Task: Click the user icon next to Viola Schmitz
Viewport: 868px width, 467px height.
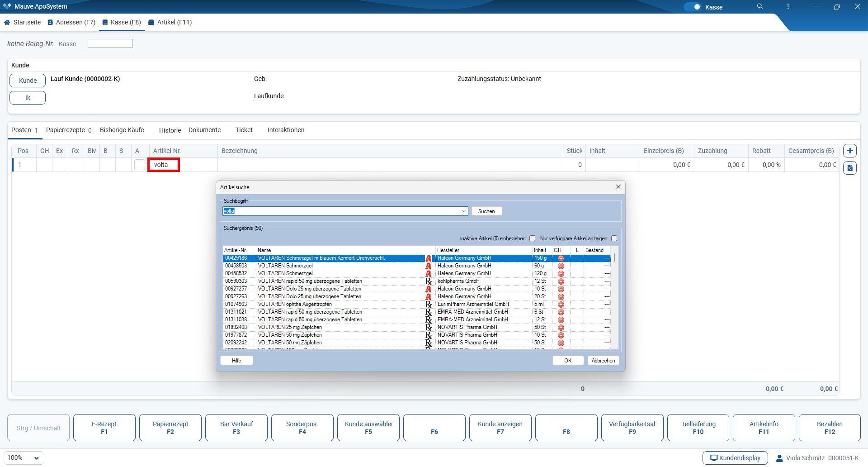Action: (779, 458)
